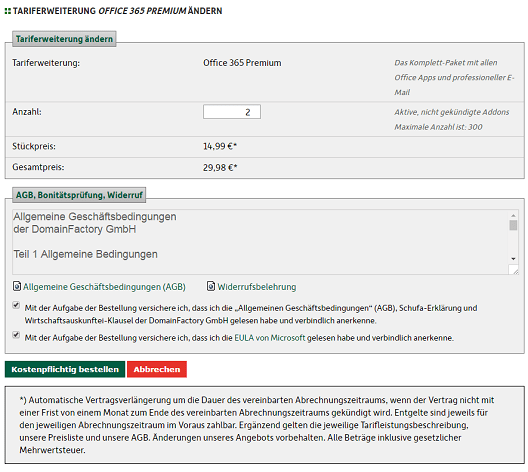528x472 pixels.
Task: Click the page title Tariferweiterung Office 365 Premium ändern
Action: point(118,11)
